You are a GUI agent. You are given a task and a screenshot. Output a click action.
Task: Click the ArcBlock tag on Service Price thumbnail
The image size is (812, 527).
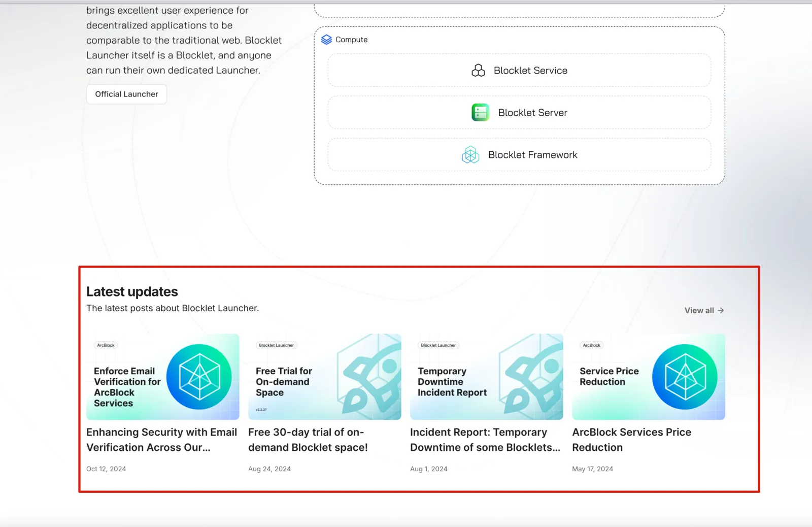[x=592, y=345]
